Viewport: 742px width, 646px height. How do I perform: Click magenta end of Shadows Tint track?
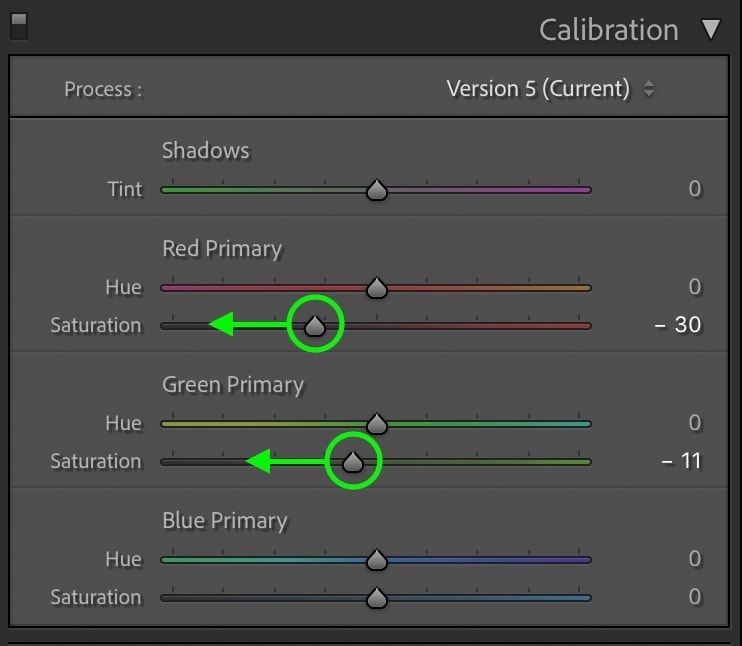[580, 190]
